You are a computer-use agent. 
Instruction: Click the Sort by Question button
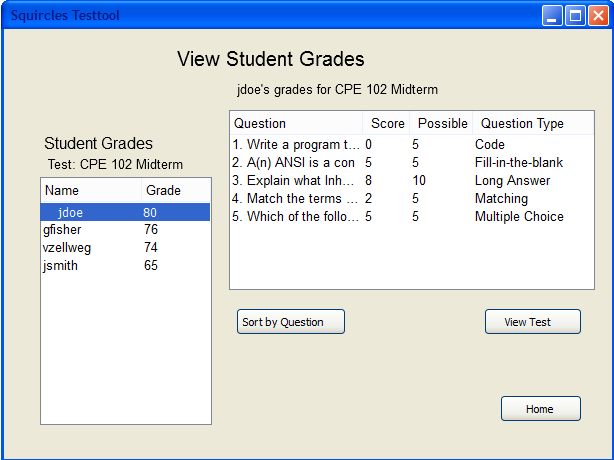[291, 322]
